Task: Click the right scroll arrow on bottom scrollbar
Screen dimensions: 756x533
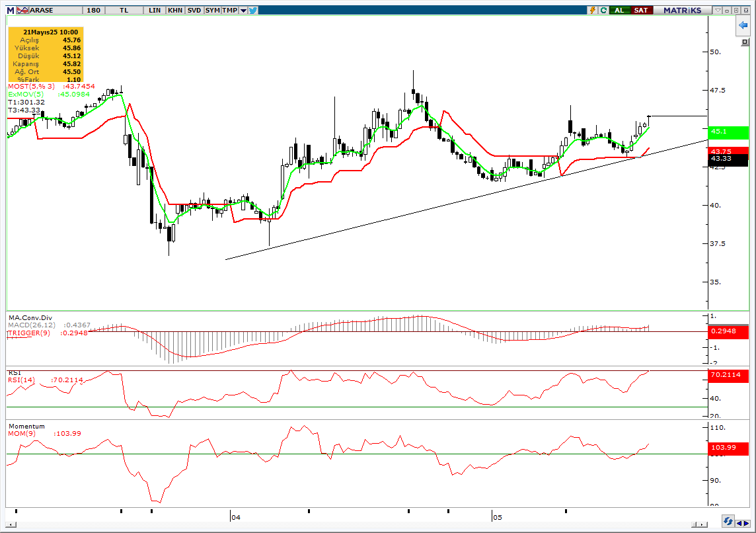Action: click(x=702, y=524)
